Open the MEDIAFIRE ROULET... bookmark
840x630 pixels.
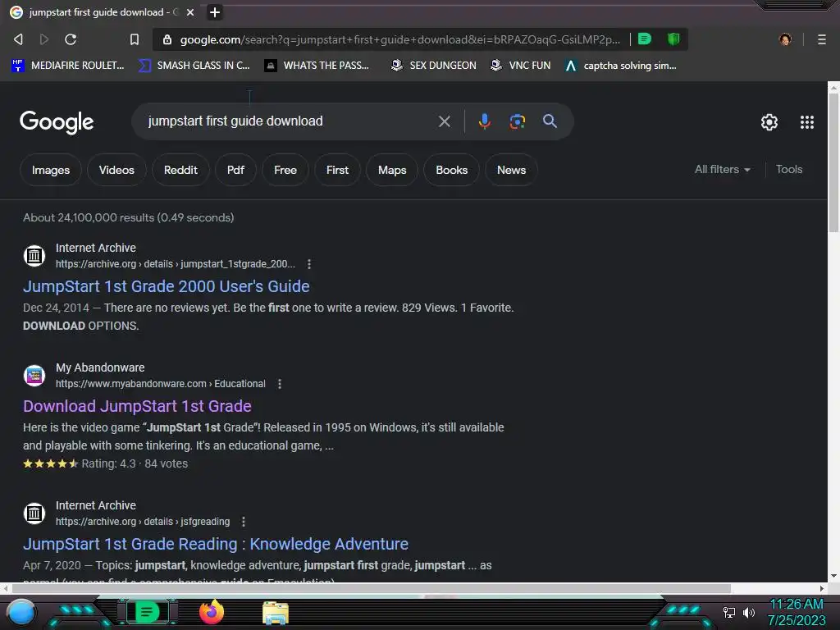click(68, 66)
